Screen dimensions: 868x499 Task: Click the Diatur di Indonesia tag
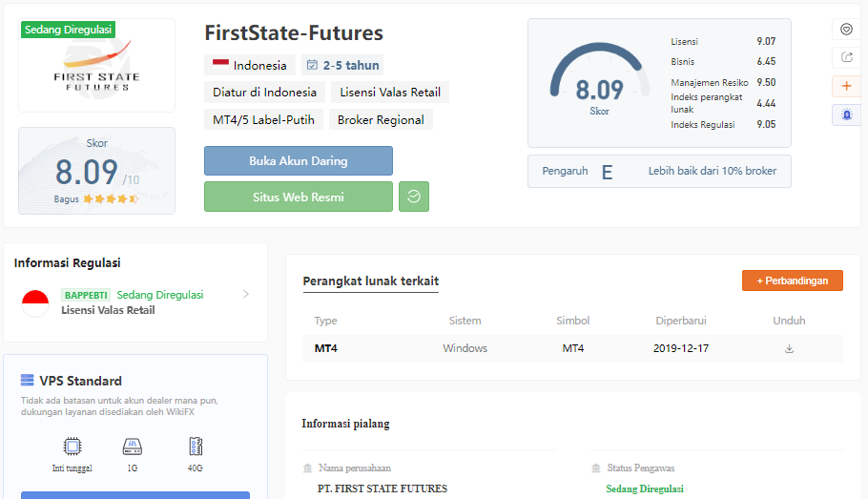pyautogui.click(x=264, y=93)
